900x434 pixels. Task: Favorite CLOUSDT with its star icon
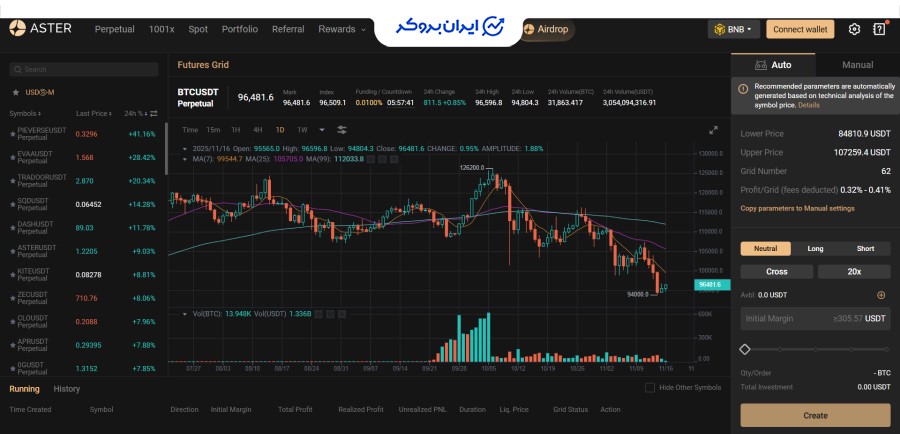[13, 321]
